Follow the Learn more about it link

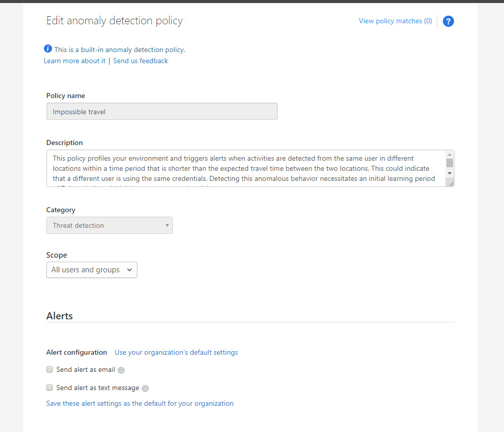pyautogui.click(x=75, y=61)
